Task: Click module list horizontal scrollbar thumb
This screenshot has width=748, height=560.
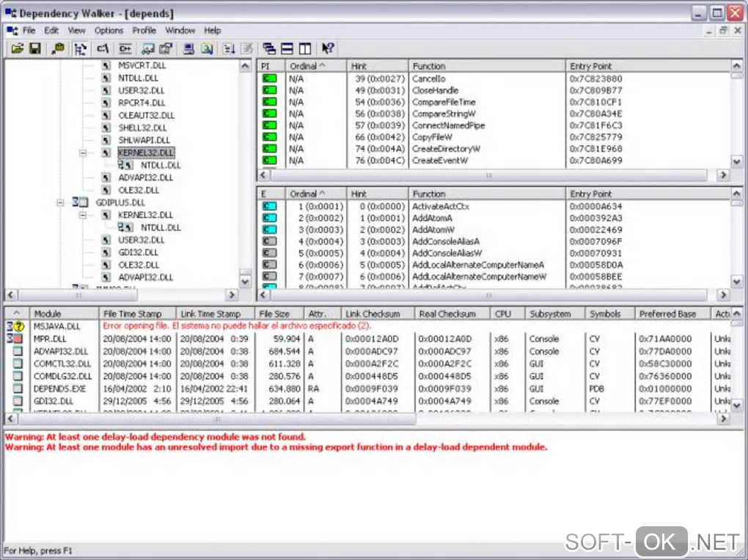Action: point(217,419)
